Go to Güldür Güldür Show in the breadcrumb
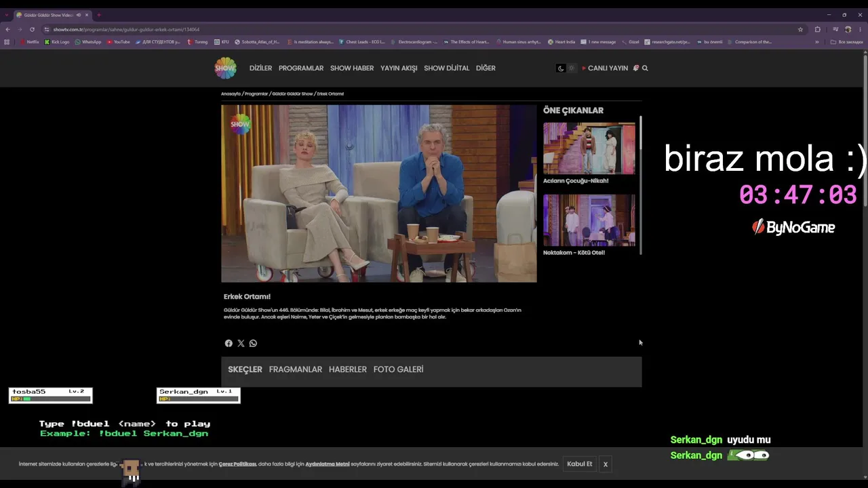 pos(292,94)
